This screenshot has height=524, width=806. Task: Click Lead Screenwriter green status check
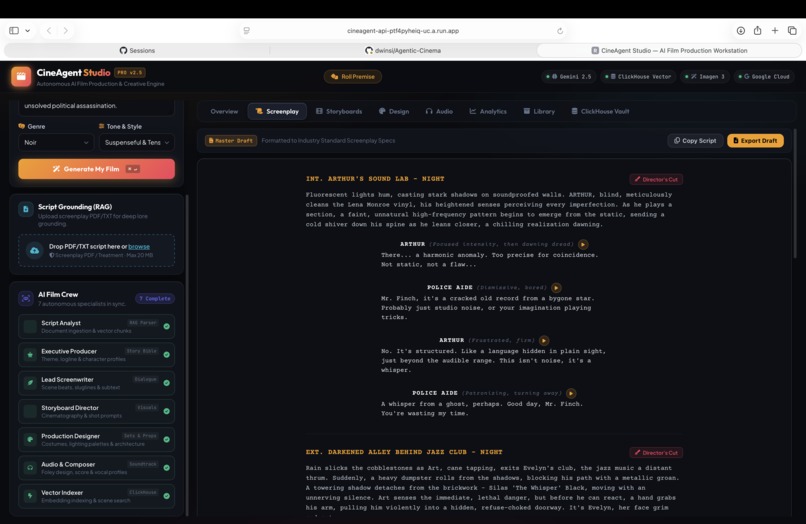pos(167,383)
